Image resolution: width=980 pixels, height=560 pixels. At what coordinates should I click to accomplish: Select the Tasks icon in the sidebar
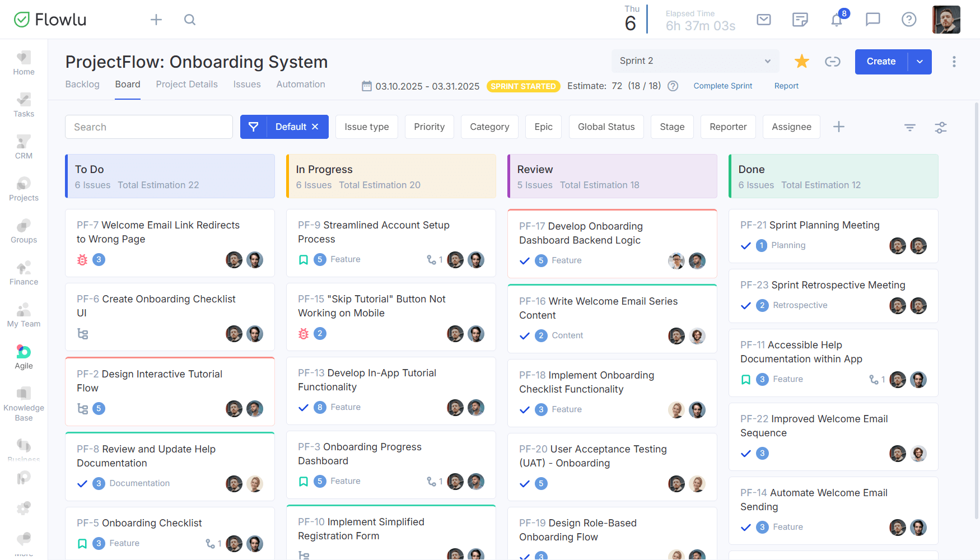tap(24, 104)
